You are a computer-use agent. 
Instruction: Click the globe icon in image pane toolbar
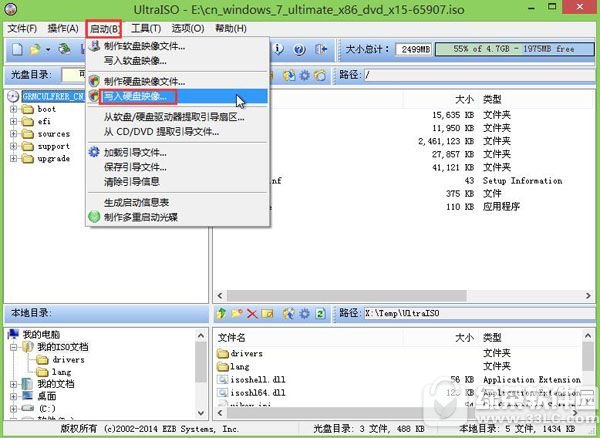pyautogui.click(x=289, y=75)
